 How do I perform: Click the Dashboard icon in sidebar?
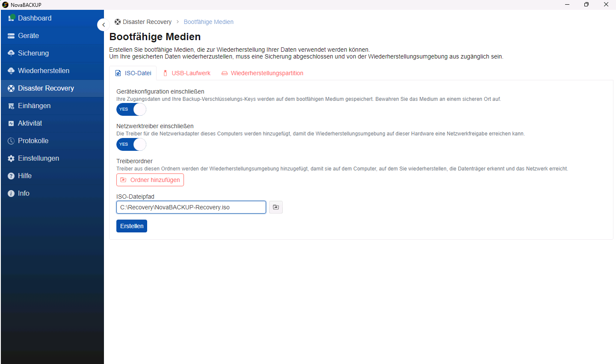(11, 18)
